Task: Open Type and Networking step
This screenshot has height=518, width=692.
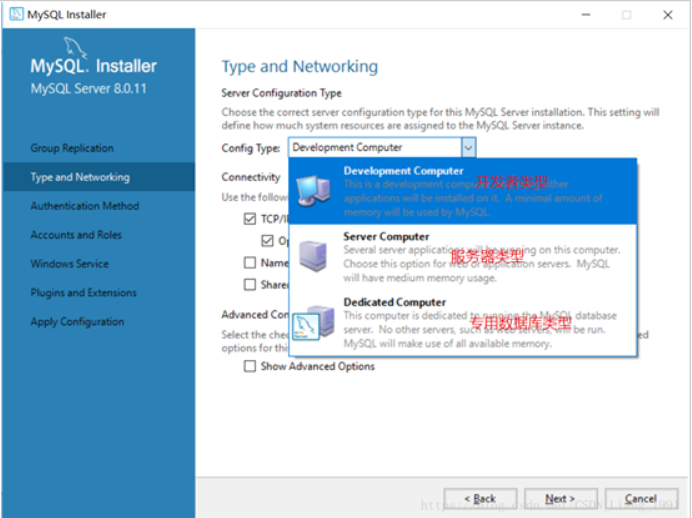Action: click(x=80, y=177)
